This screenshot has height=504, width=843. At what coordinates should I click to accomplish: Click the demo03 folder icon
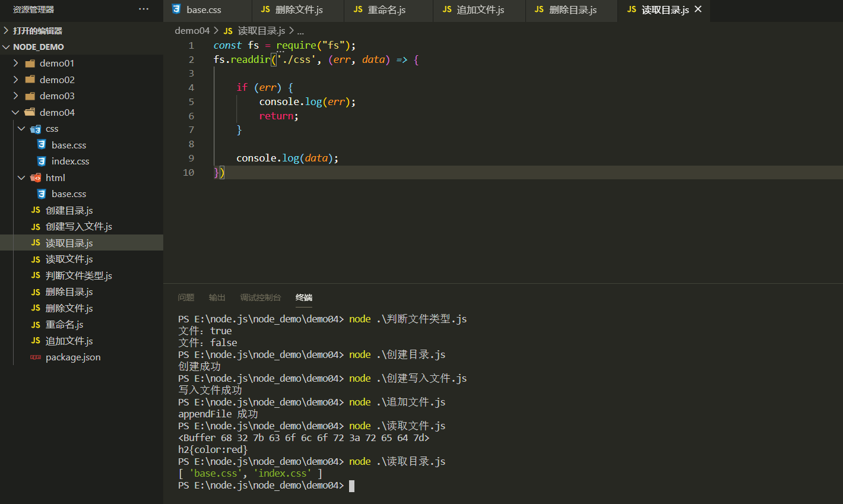30,96
